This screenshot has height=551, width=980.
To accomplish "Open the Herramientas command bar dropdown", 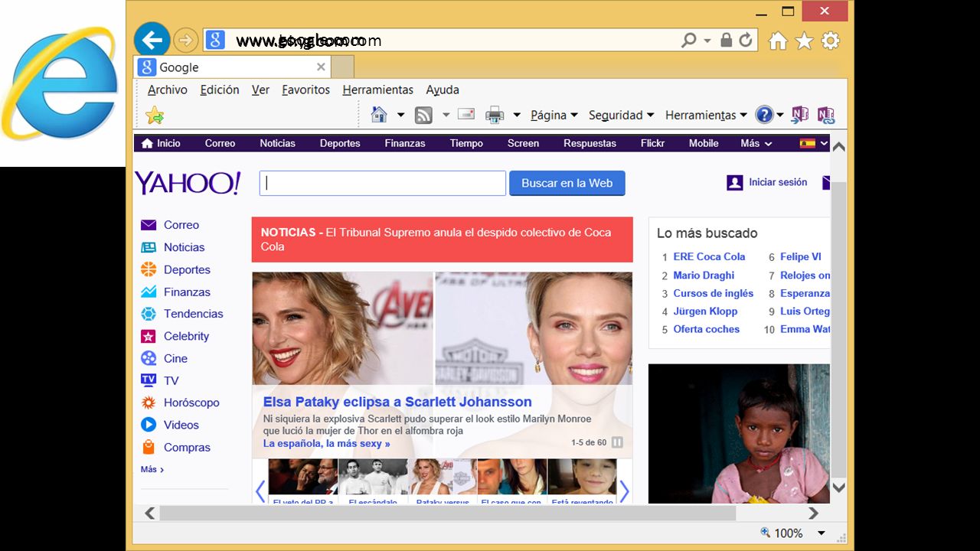I will pos(706,115).
